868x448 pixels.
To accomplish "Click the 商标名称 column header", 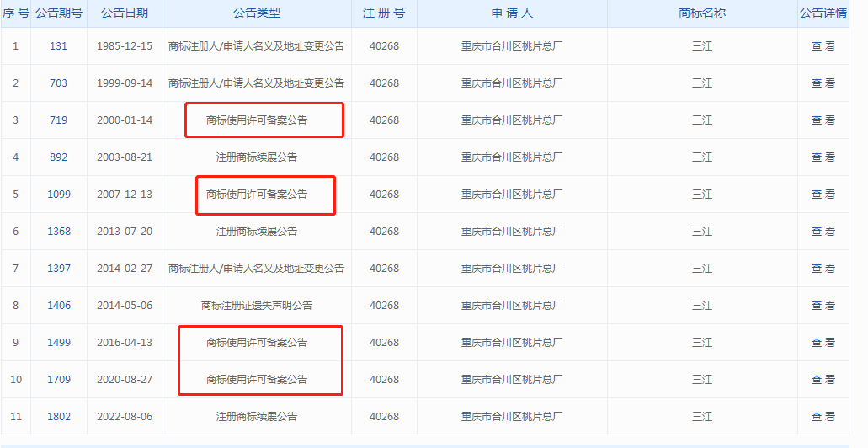I will (x=702, y=13).
